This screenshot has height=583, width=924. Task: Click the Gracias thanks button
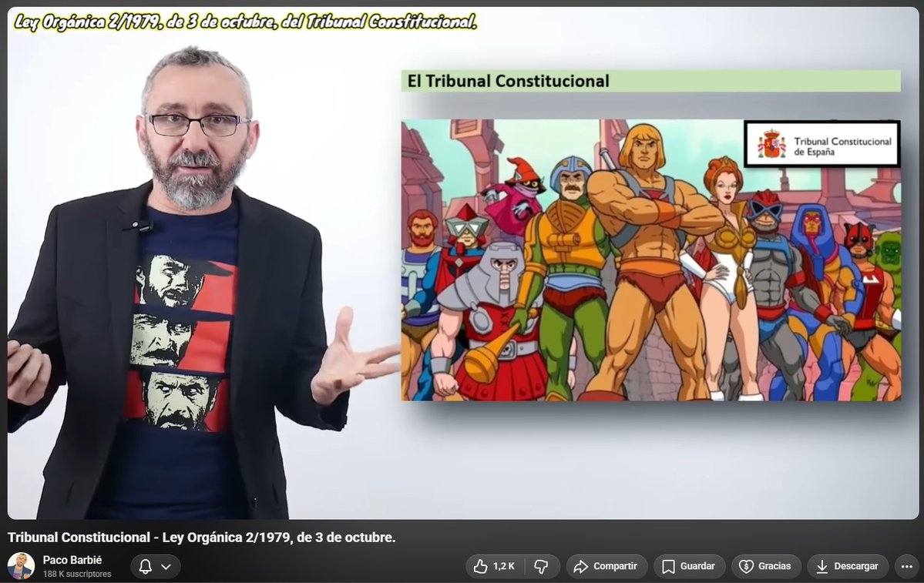pyautogui.click(x=766, y=567)
